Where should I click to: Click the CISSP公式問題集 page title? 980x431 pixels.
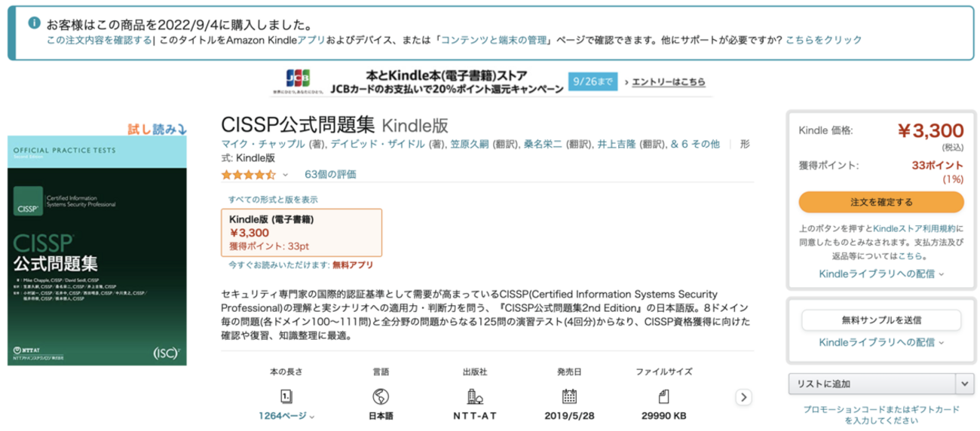(x=299, y=124)
